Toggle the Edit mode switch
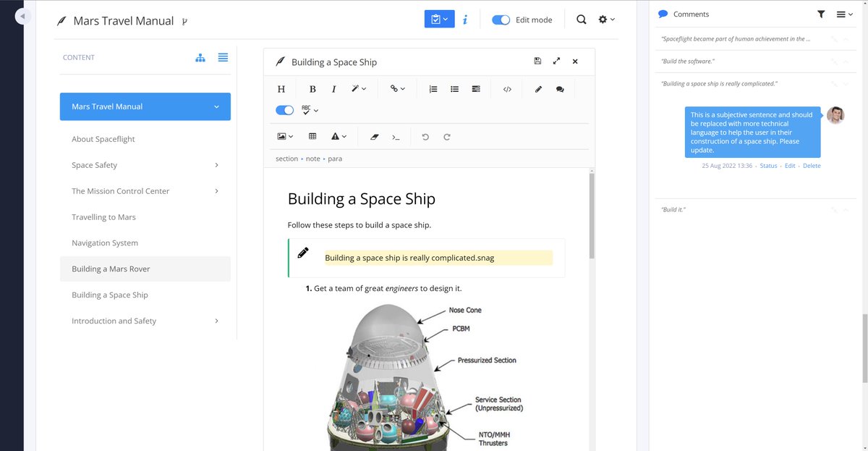 point(501,20)
